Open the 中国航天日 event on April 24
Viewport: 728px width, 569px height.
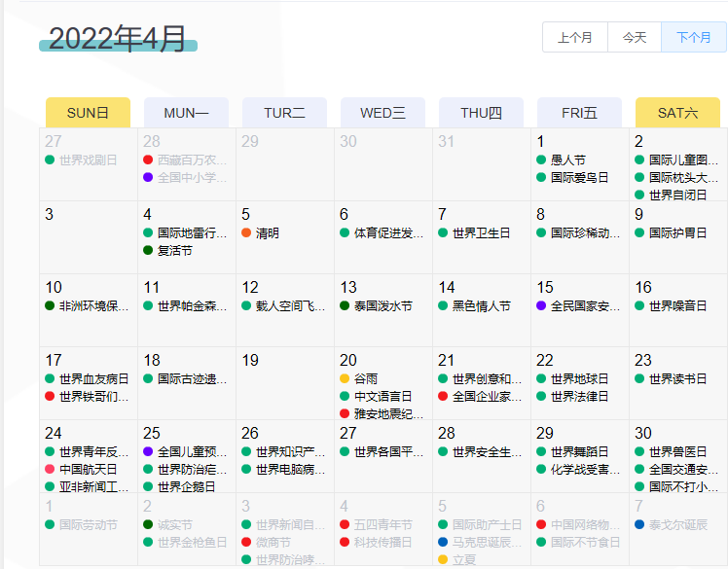pos(89,469)
